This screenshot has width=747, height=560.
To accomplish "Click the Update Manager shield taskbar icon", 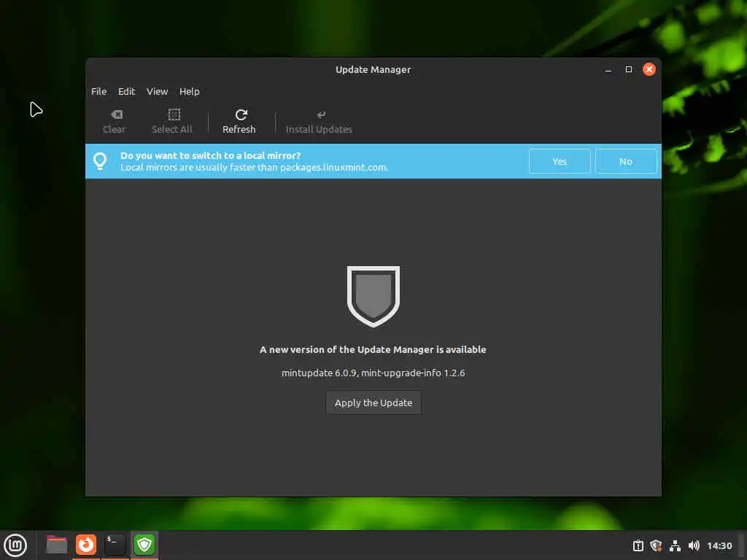I will click(x=144, y=545).
